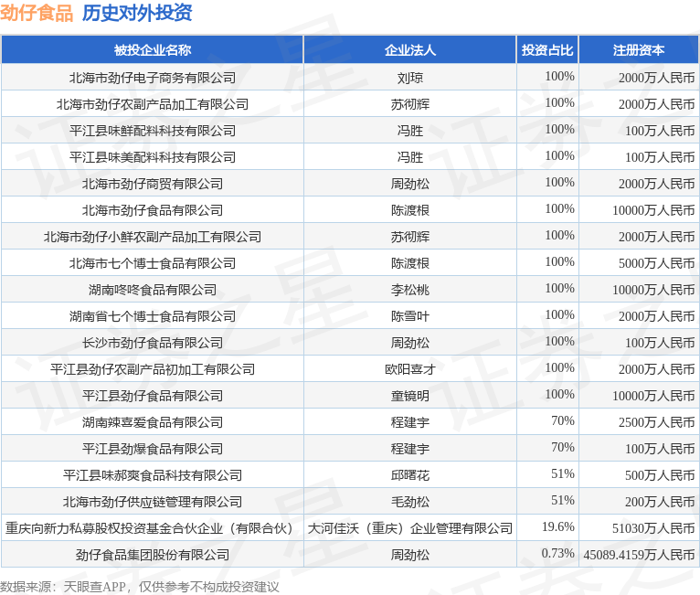700x595 pixels.
Task: Click 10000万人民币 in 平江县劲仔食品 row
Action: pos(653,396)
